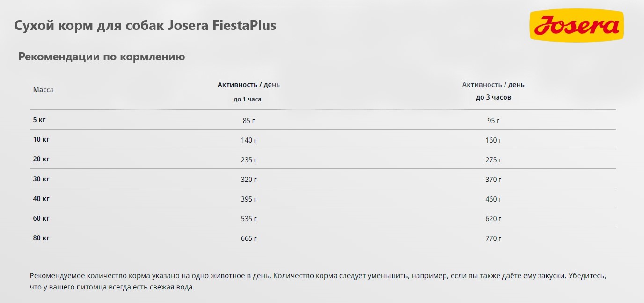Click the Масса column header
Image resolution: width=644 pixels, height=303 pixels.
click(x=43, y=90)
